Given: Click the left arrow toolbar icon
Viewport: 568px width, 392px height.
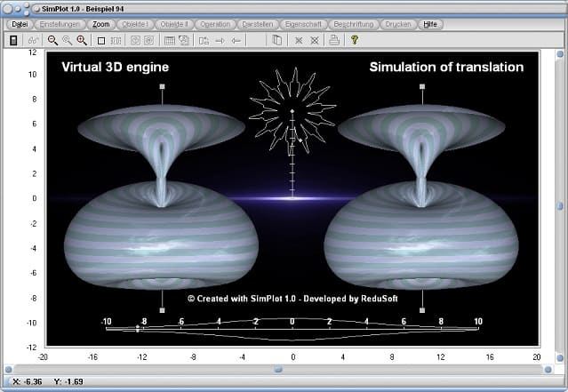Looking at the screenshot, I should 236,40.
